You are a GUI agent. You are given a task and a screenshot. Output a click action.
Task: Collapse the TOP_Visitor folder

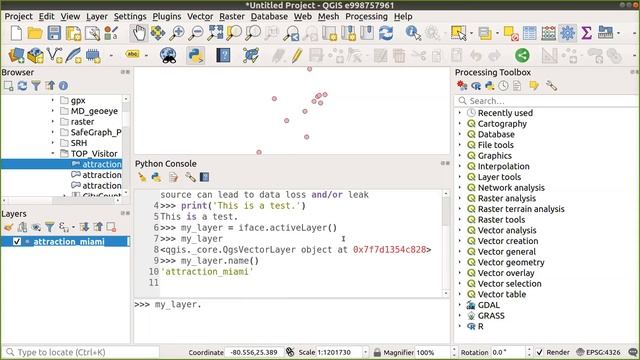point(53,153)
